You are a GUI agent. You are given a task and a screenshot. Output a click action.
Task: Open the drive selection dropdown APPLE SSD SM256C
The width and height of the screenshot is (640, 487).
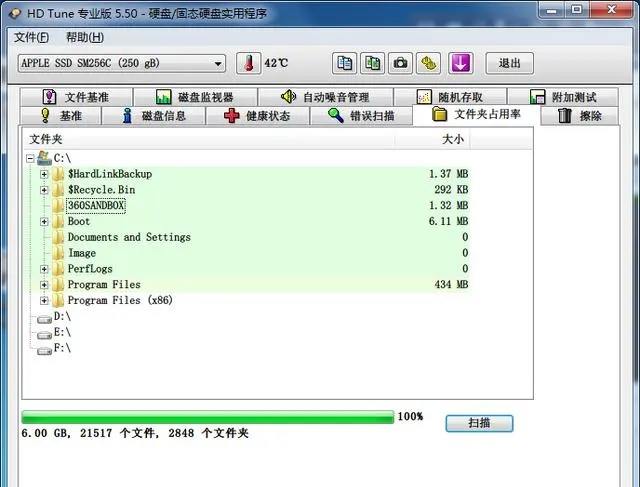tap(122, 64)
